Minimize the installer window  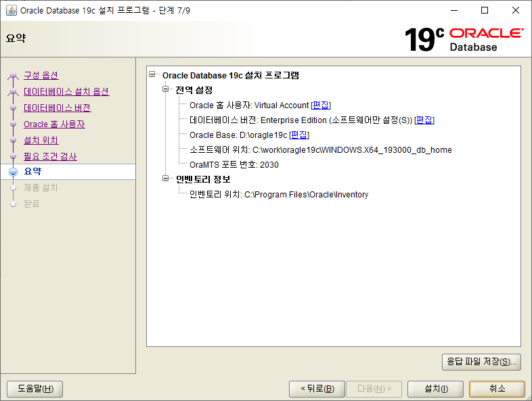click(x=454, y=10)
